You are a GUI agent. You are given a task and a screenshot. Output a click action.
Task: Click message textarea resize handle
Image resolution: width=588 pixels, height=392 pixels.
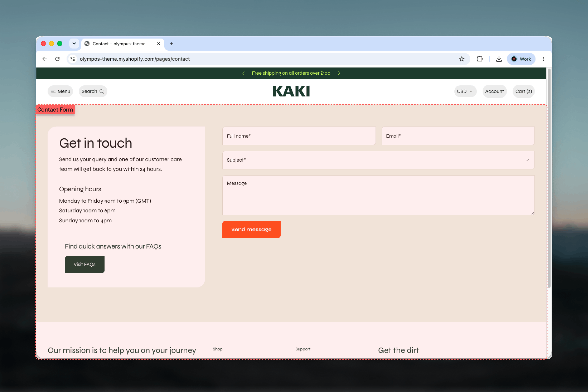coord(533,213)
